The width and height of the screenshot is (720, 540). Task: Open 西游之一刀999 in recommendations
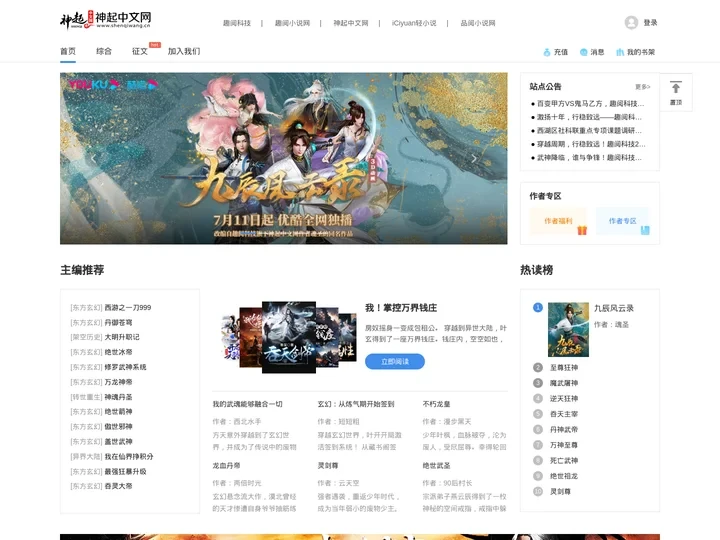pos(128,307)
